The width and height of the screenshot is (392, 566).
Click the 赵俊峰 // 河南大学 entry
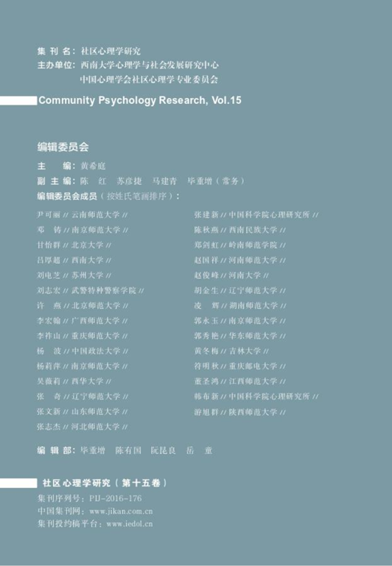[x=231, y=276]
